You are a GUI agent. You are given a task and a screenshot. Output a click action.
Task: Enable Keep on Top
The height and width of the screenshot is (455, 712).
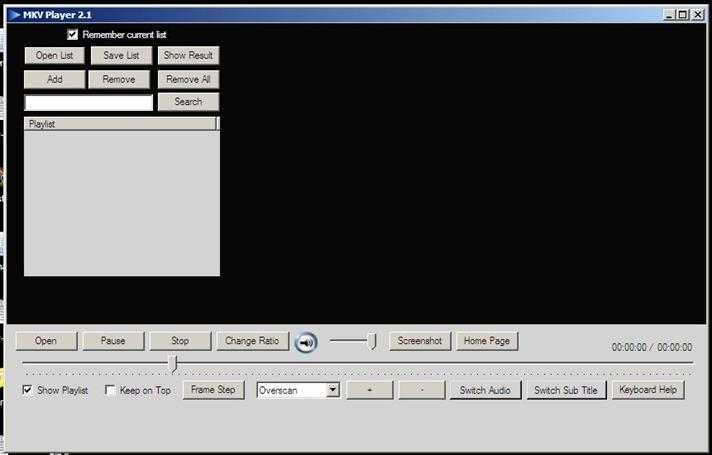pyautogui.click(x=110, y=390)
